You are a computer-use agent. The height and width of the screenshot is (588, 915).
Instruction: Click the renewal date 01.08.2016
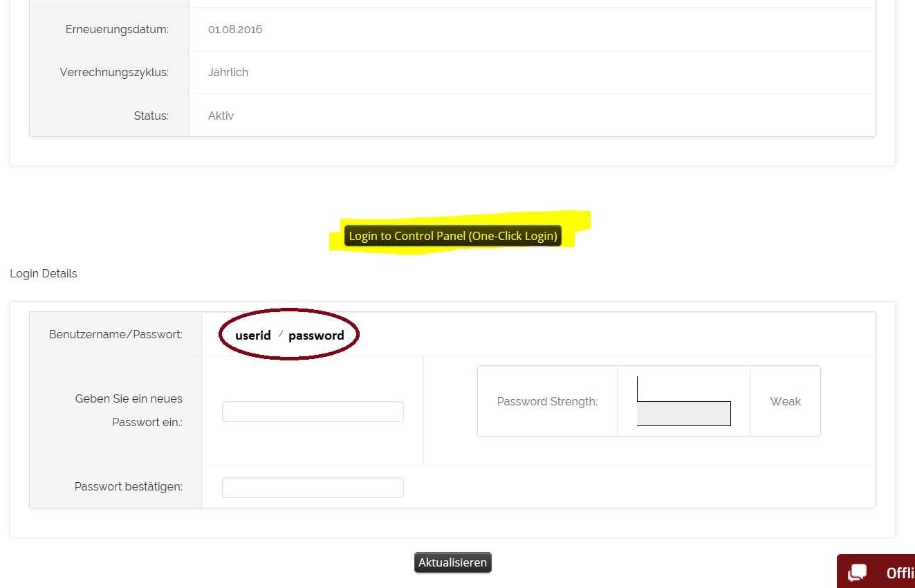tap(235, 29)
